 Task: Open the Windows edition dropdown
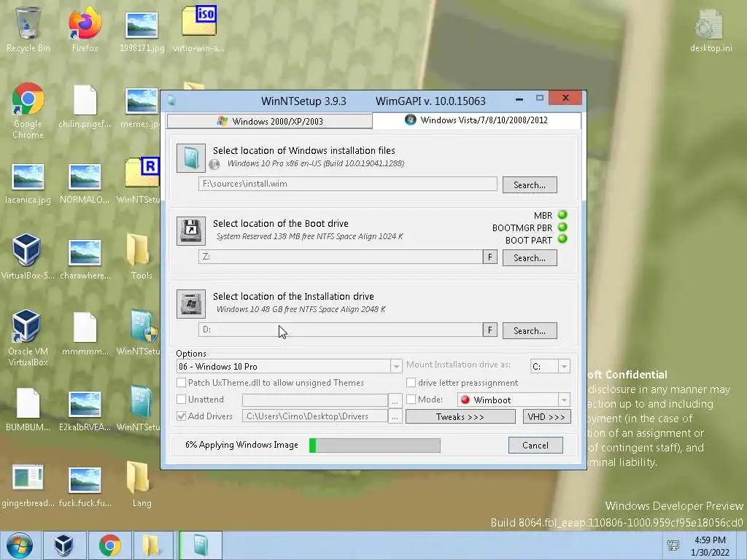(x=396, y=367)
